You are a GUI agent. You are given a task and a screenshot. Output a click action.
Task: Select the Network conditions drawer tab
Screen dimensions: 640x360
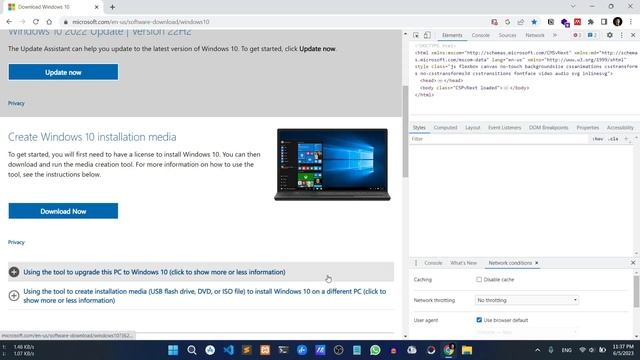pyautogui.click(x=510, y=263)
